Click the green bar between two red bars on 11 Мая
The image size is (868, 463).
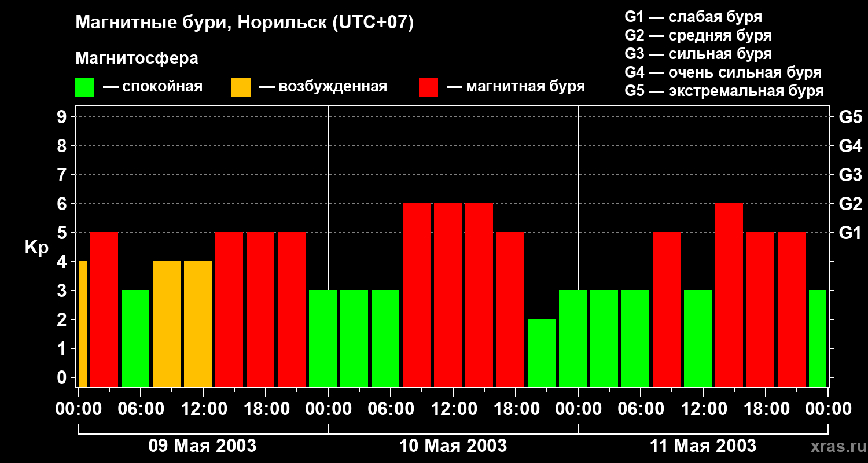698,339
